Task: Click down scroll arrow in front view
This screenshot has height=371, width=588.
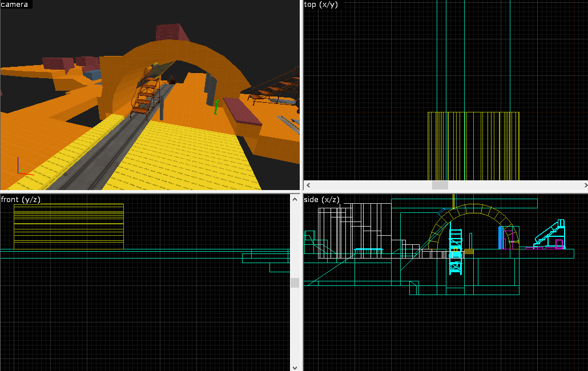Action: (295, 366)
